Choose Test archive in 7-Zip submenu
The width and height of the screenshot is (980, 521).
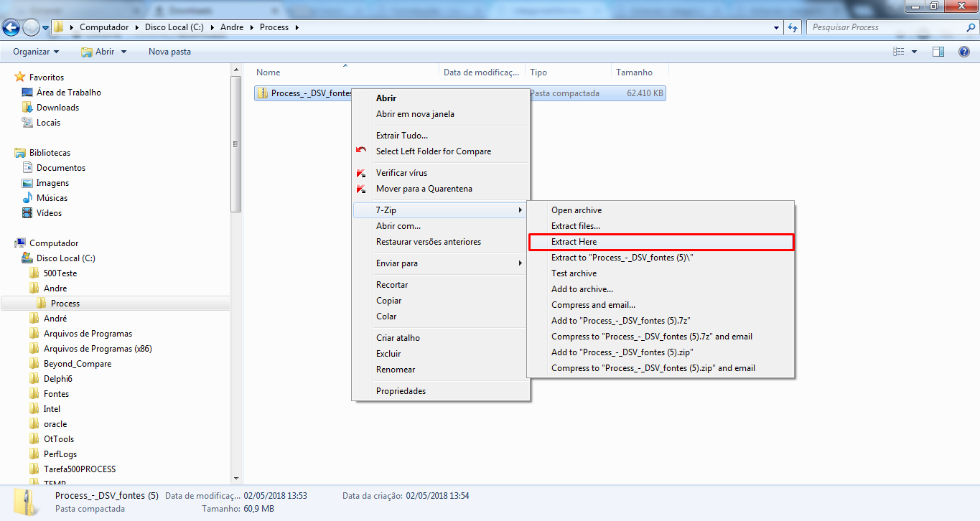[x=574, y=273]
